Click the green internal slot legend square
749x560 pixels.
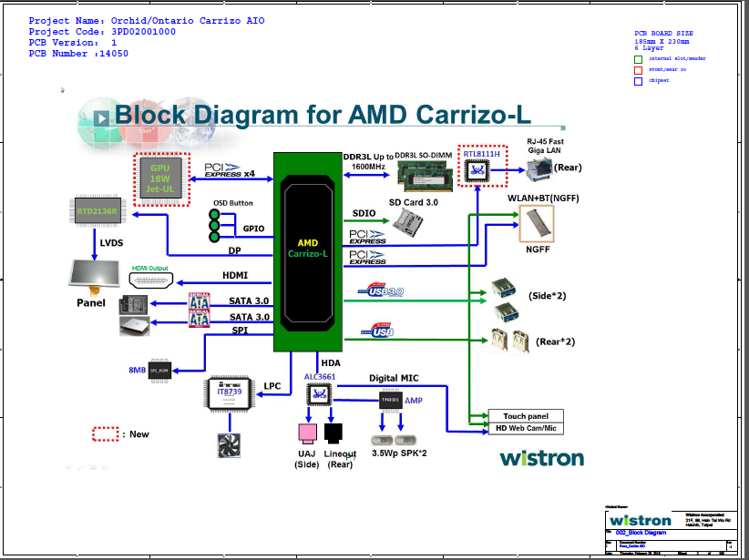click(x=638, y=59)
